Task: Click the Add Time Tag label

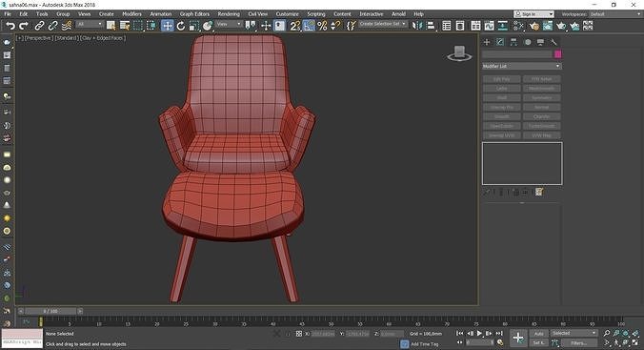Action: [x=425, y=344]
